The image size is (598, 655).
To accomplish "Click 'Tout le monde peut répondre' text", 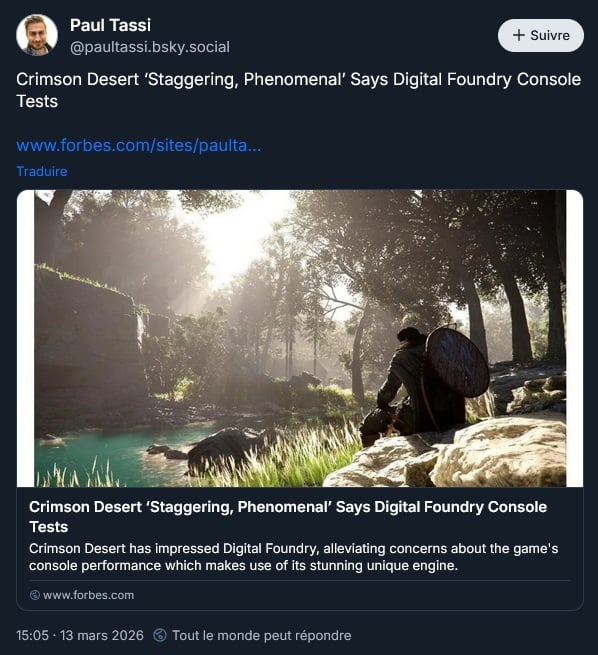I will [261, 635].
